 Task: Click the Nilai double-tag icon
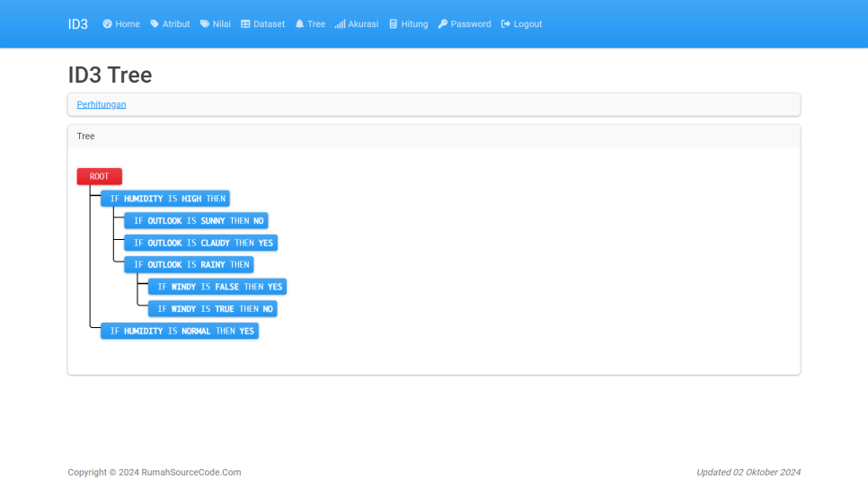click(205, 24)
